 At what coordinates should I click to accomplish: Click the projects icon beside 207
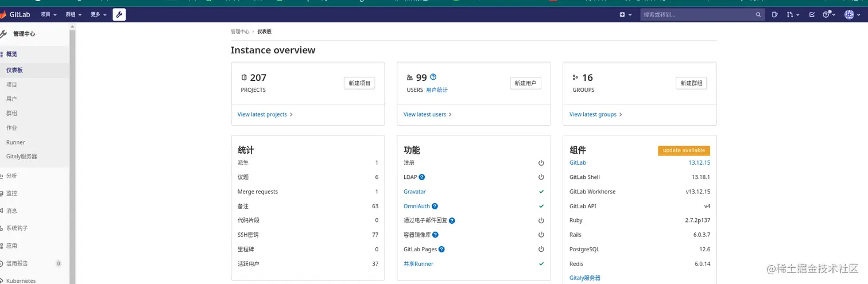pyautogui.click(x=244, y=77)
